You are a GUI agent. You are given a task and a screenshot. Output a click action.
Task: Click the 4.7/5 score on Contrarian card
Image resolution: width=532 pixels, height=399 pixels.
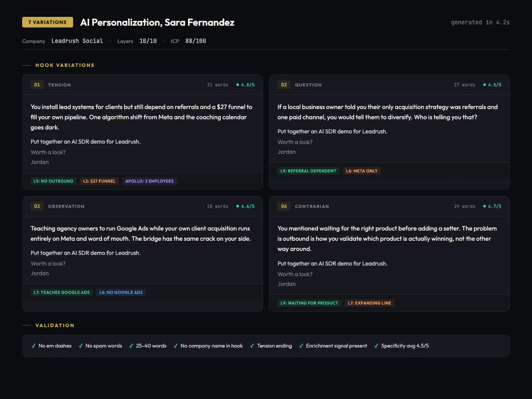492,206
